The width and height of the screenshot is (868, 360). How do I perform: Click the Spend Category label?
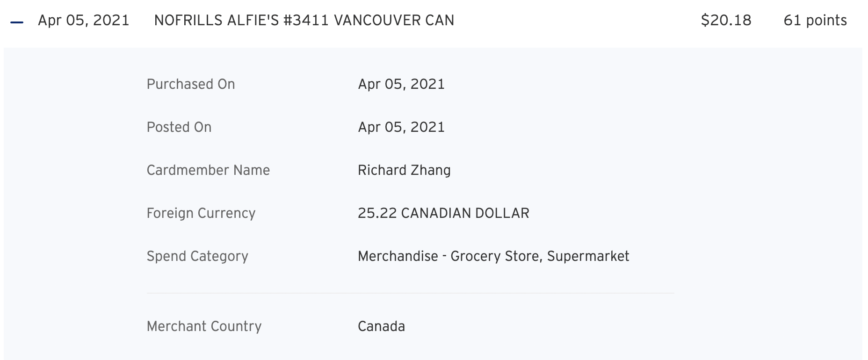pyautogui.click(x=197, y=256)
